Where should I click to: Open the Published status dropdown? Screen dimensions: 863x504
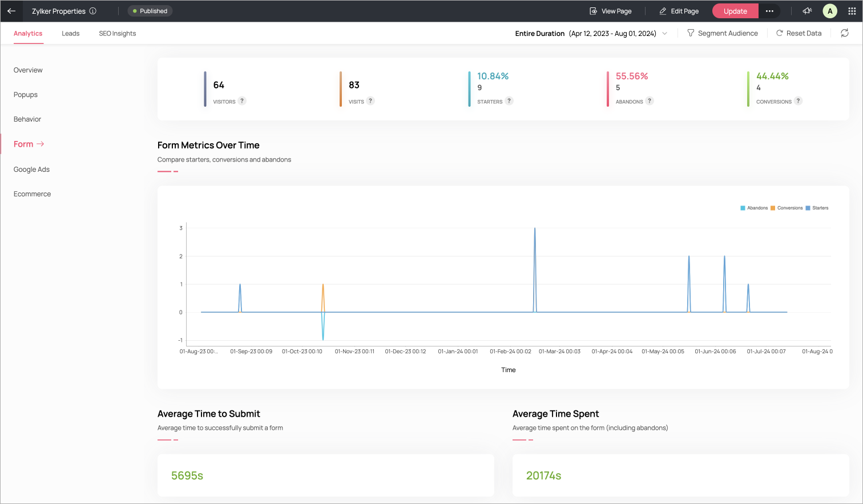(150, 11)
